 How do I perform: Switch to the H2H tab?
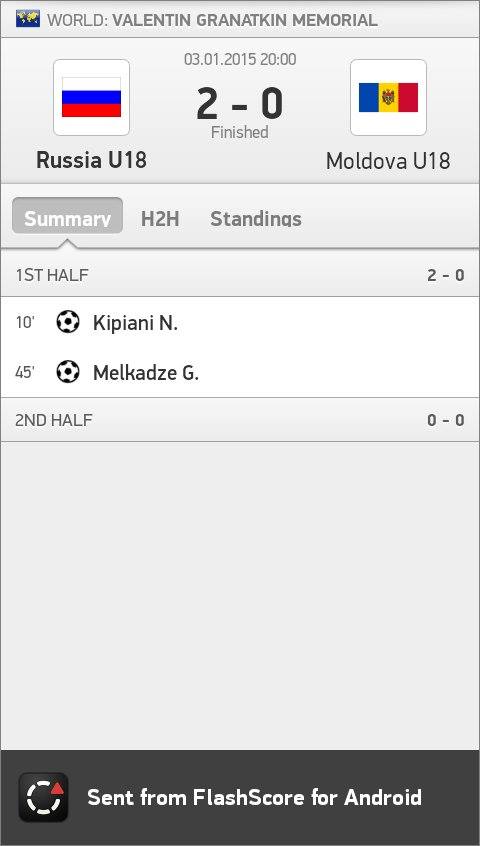click(160, 219)
